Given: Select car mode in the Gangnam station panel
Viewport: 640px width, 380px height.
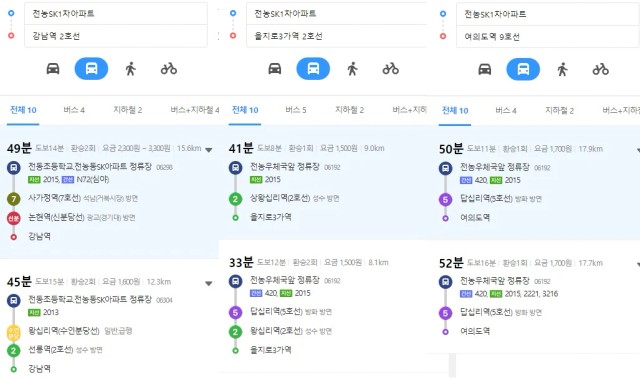Looking at the screenshot, I should 53,69.
